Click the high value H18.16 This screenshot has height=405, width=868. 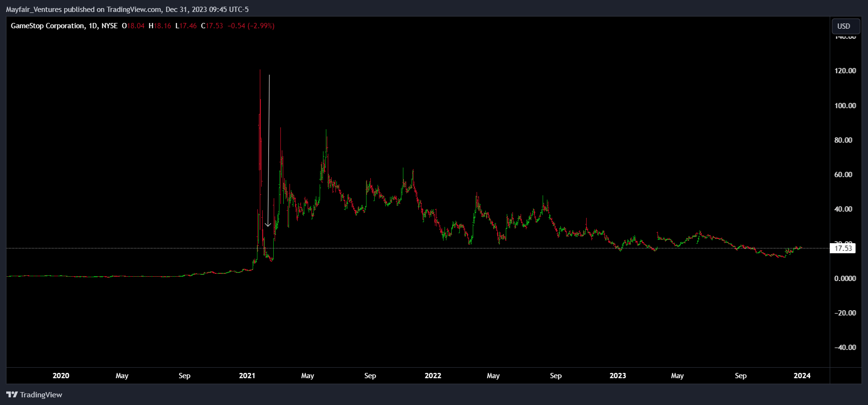[160, 26]
